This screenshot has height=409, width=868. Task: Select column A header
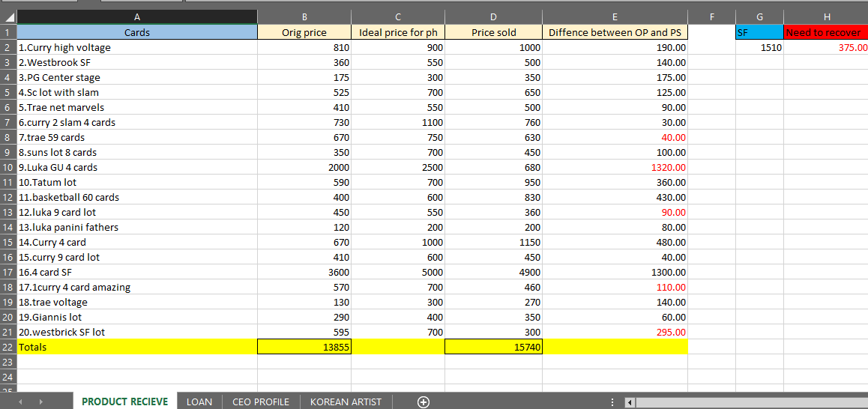tap(137, 17)
